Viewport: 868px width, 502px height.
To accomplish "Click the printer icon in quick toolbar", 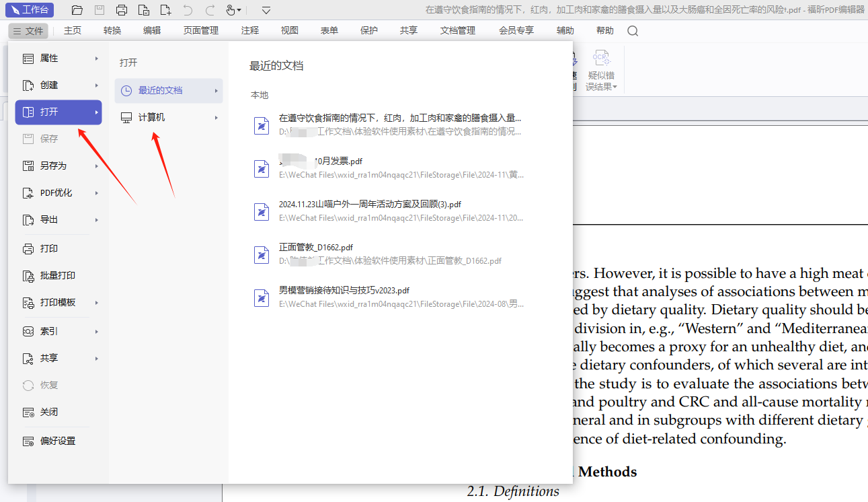I will pos(121,10).
